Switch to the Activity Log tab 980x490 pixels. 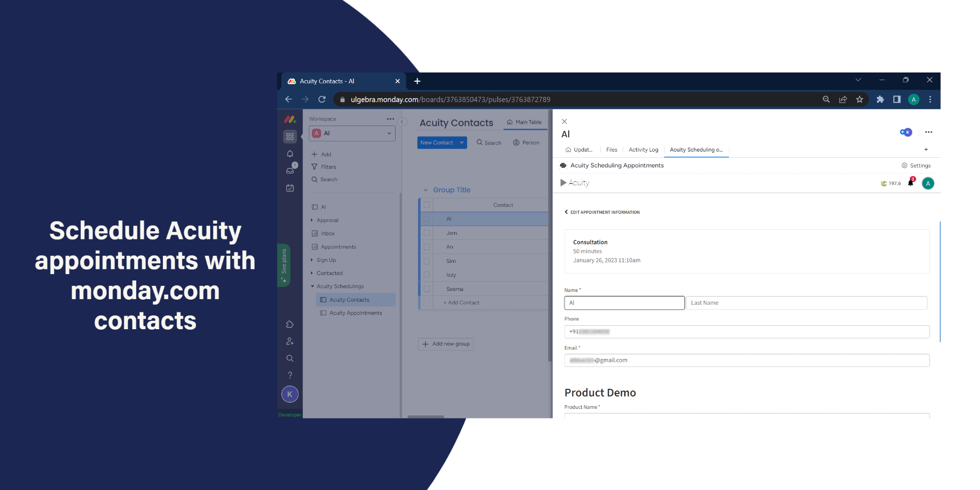pyautogui.click(x=643, y=150)
